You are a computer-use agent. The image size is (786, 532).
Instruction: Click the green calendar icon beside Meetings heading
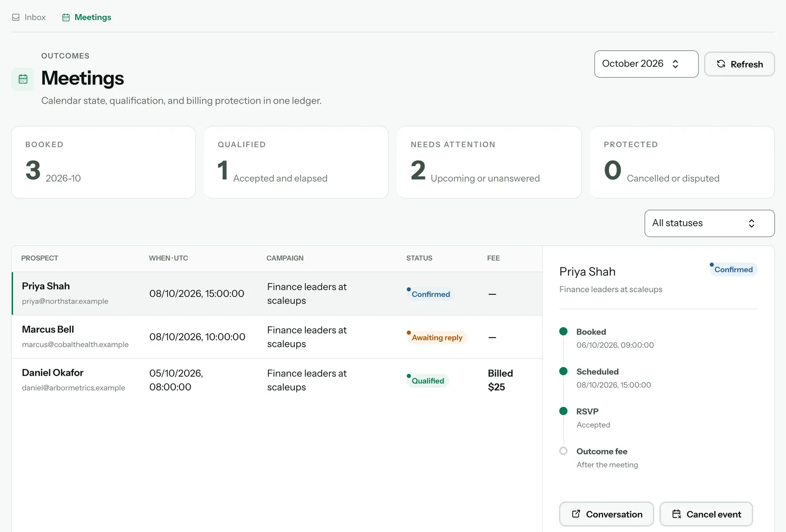pyautogui.click(x=23, y=79)
